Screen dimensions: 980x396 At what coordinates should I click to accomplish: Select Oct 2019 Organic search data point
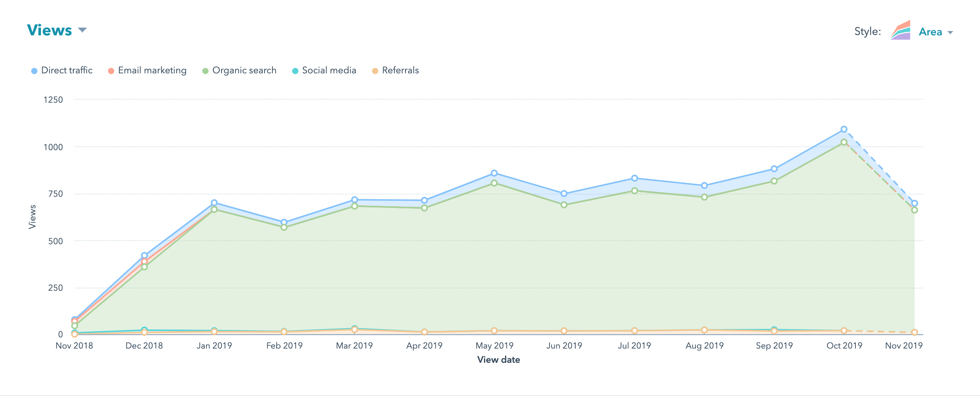pyautogui.click(x=844, y=142)
